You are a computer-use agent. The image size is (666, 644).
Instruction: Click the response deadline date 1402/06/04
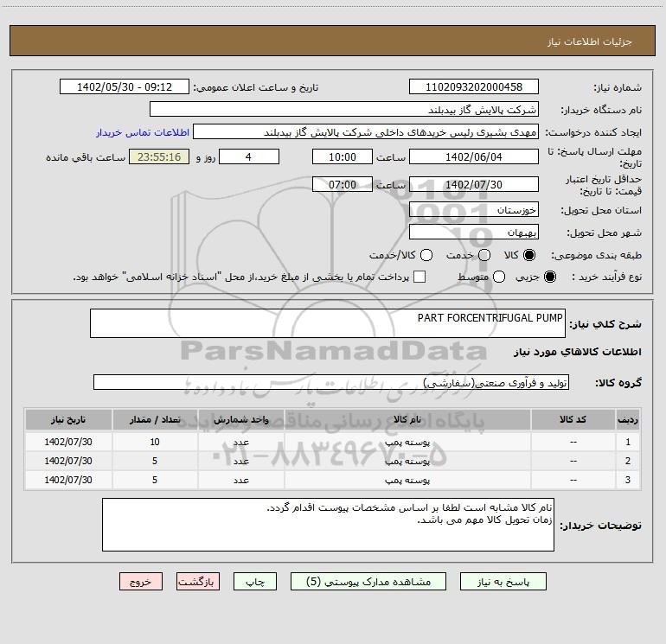pos(474,156)
